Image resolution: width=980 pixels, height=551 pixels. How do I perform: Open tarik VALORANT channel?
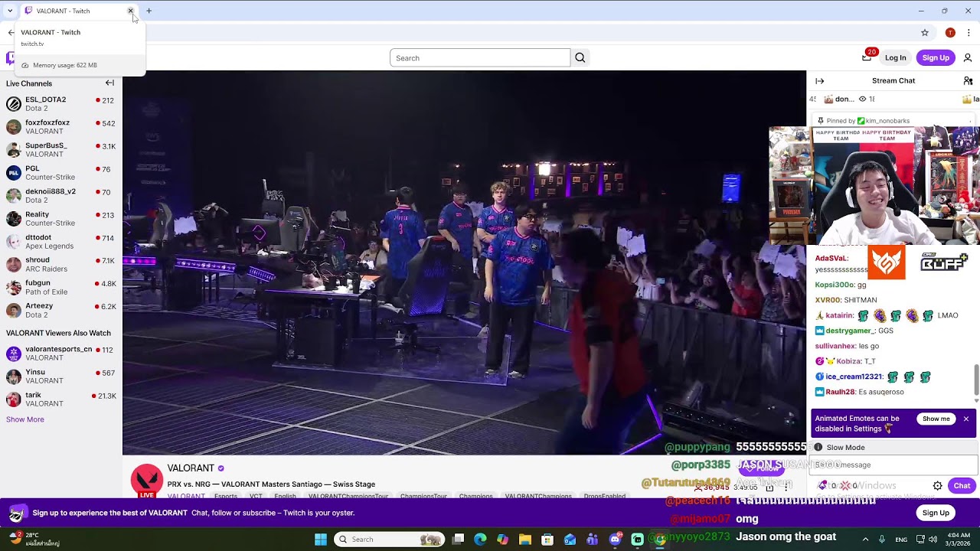[61, 399]
